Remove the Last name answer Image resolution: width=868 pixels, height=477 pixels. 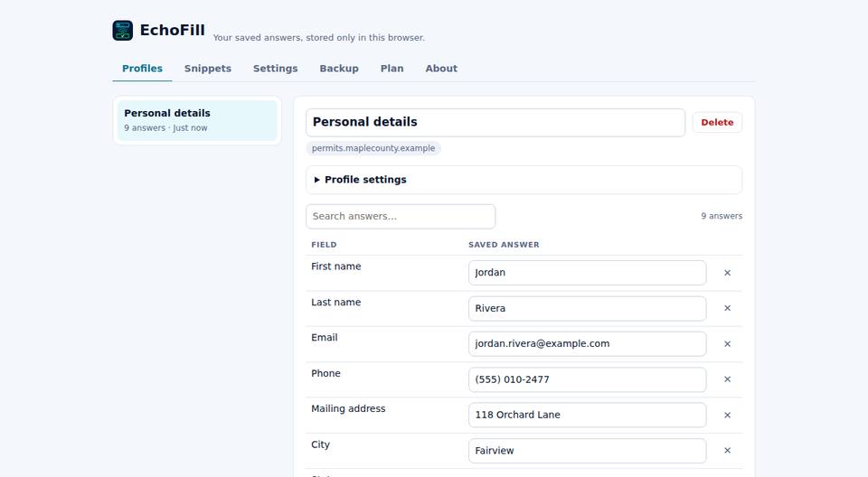click(x=727, y=308)
